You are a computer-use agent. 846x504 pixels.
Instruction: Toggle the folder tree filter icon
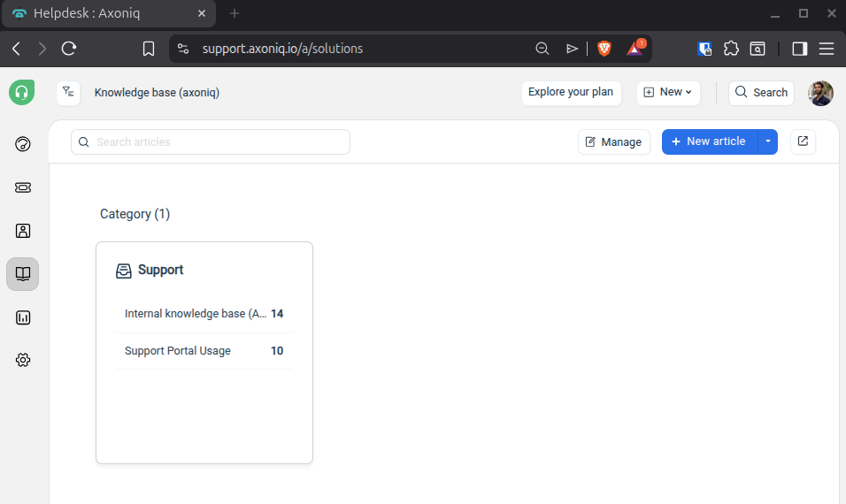tap(68, 93)
